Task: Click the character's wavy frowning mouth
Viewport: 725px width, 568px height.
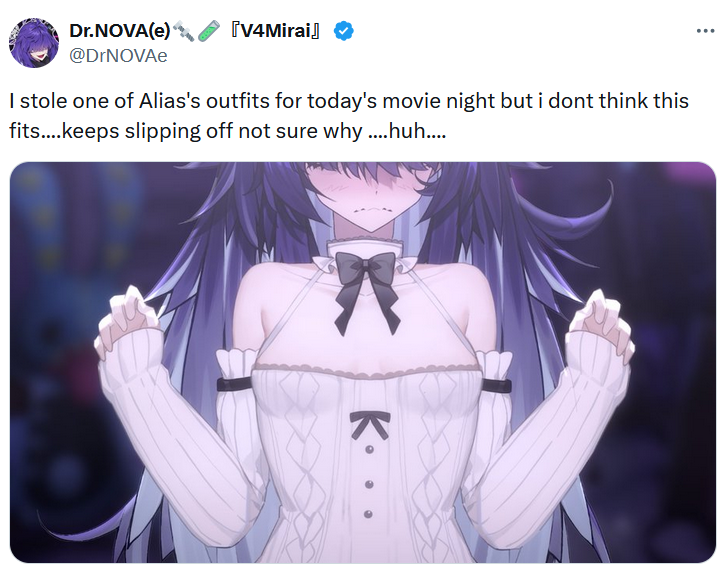Action: tap(372, 210)
